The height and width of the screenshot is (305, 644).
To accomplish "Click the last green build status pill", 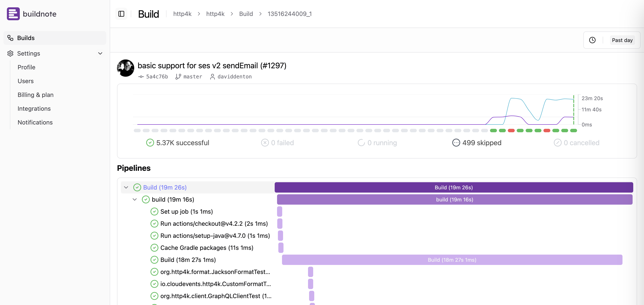I will point(573,131).
